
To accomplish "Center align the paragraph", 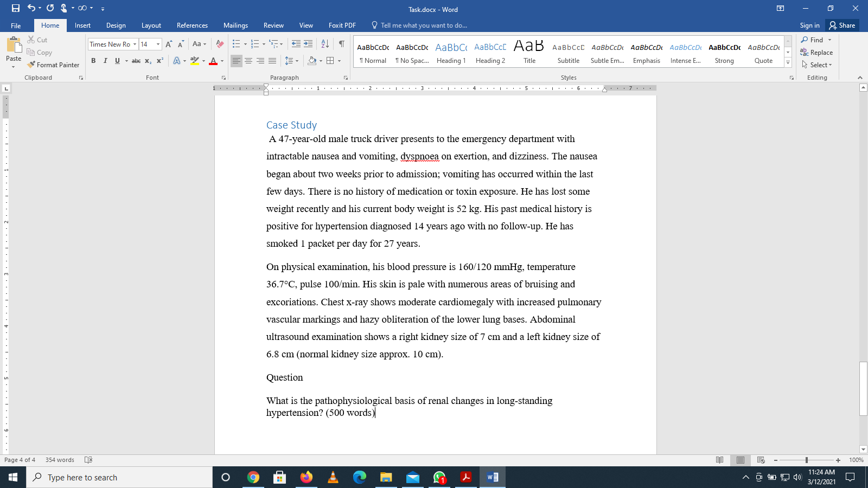I will [248, 61].
